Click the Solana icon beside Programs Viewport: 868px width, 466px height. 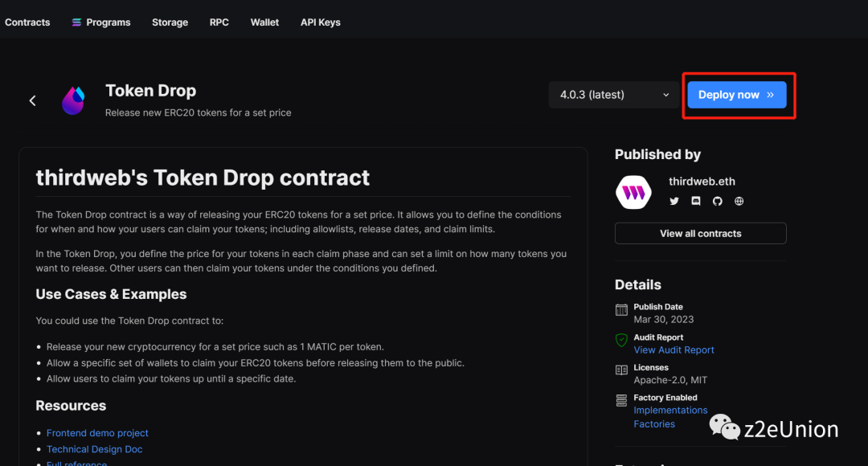click(76, 22)
